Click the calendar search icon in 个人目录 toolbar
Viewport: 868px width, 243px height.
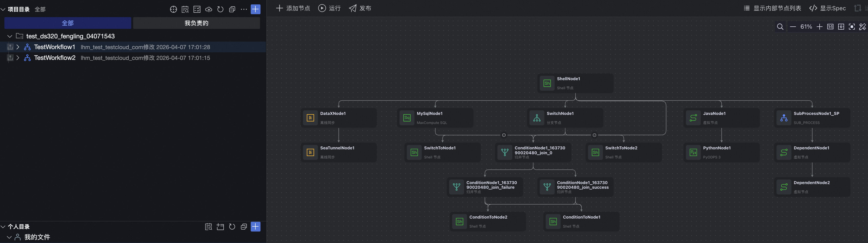pyautogui.click(x=209, y=227)
